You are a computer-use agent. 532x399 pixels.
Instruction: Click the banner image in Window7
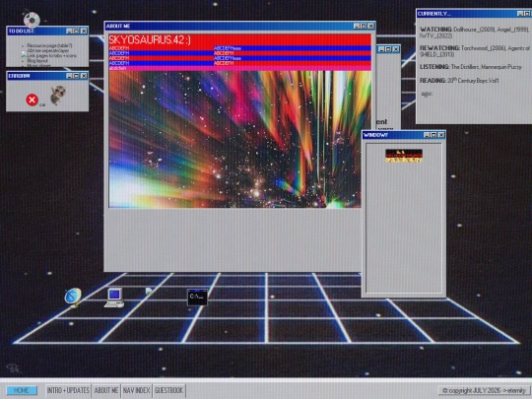(404, 156)
